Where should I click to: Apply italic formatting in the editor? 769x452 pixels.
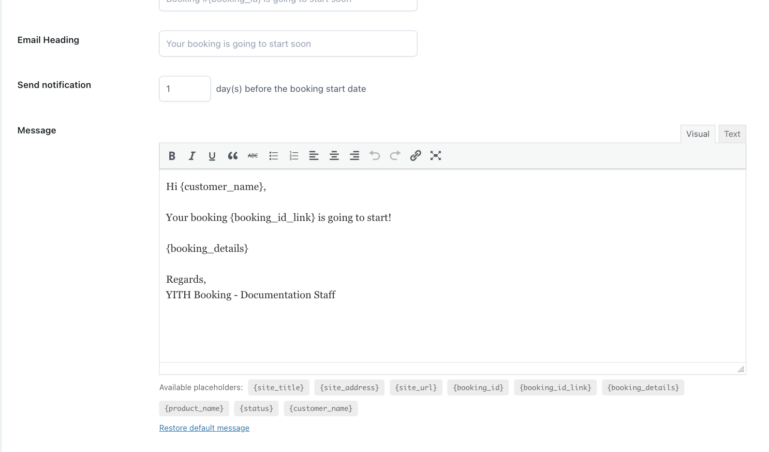pos(192,156)
